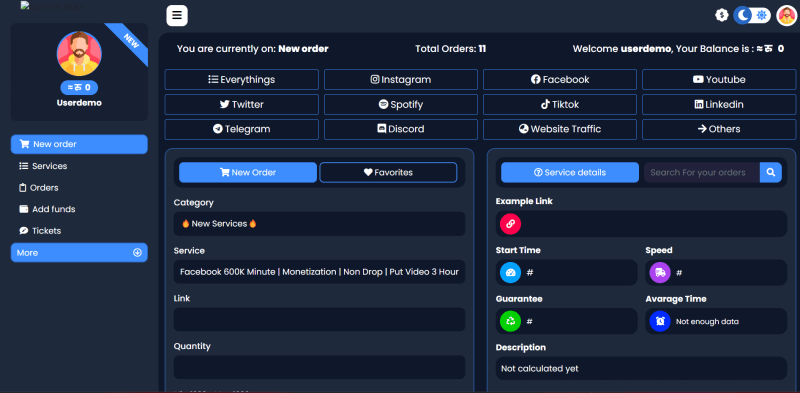
Task: Open the hamburger menu button
Action: coord(177,15)
